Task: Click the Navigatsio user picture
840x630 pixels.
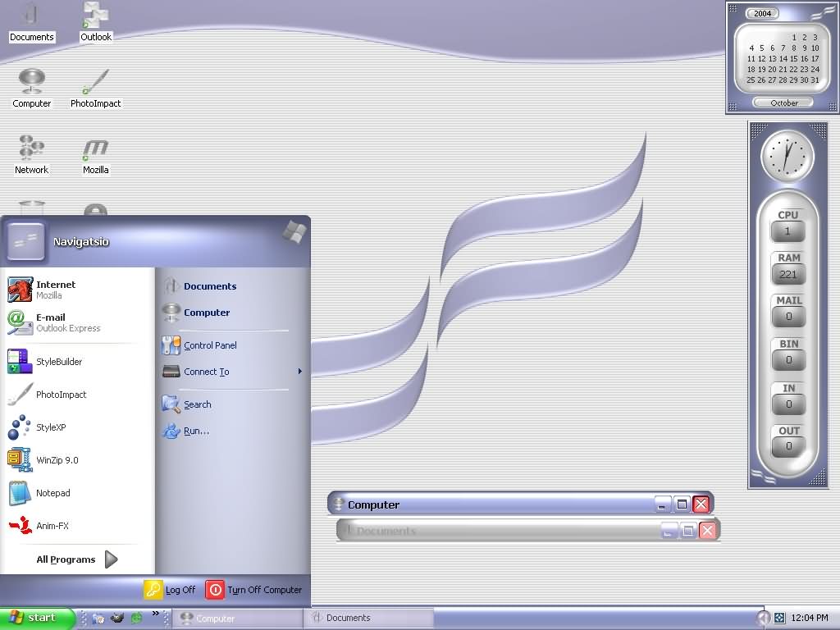Action: pos(25,242)
